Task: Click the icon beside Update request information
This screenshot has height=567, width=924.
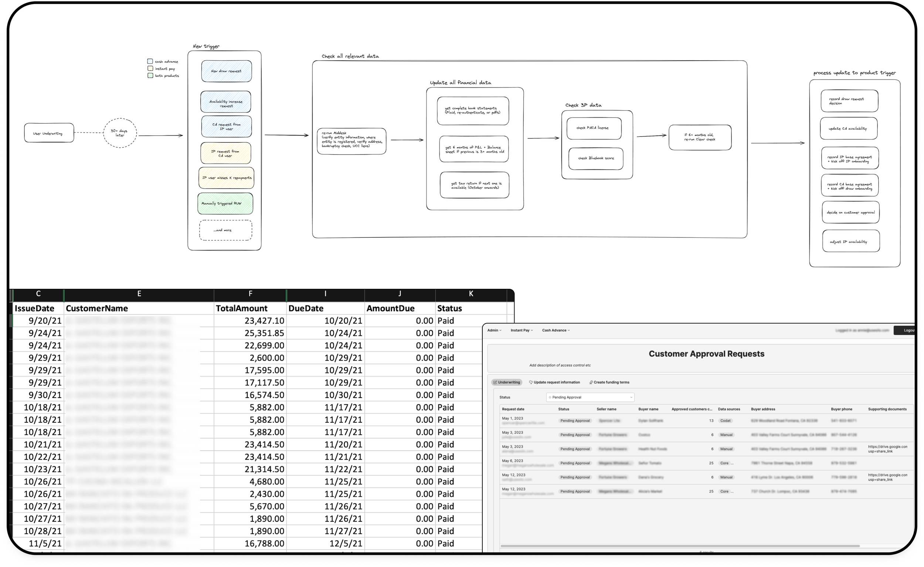Action: pyautogui.click(x=531, y=382)
